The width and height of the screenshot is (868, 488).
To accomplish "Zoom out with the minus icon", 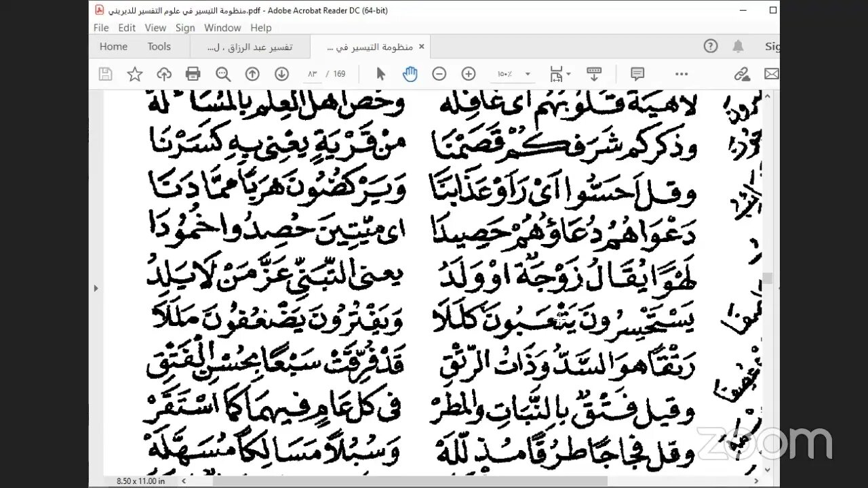I will click(x=439, y=74).
